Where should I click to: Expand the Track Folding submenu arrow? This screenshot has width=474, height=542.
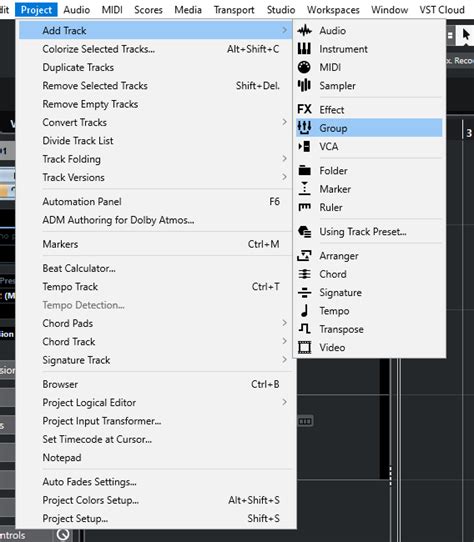[284, 159]
